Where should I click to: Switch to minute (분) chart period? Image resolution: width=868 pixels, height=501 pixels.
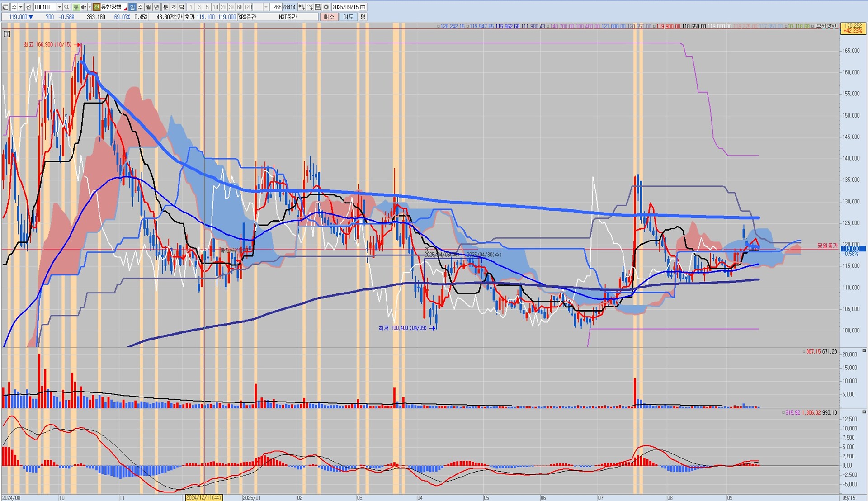165,7
